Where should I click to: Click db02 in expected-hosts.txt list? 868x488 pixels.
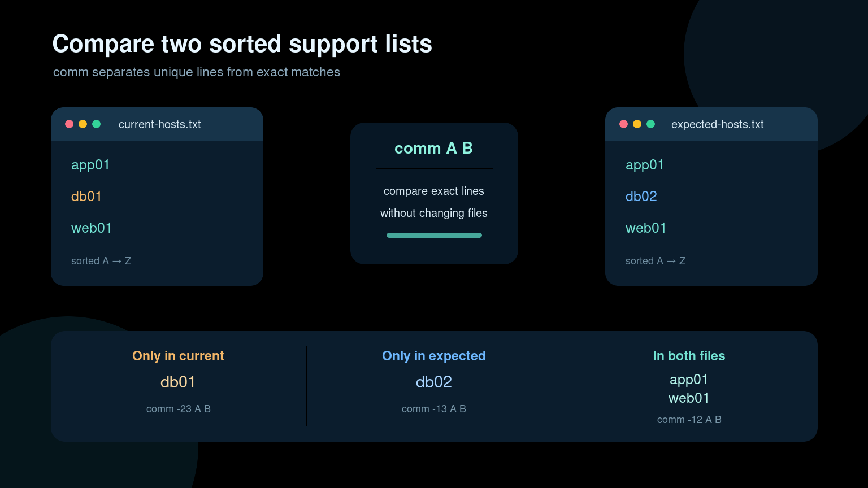point(641,197)
